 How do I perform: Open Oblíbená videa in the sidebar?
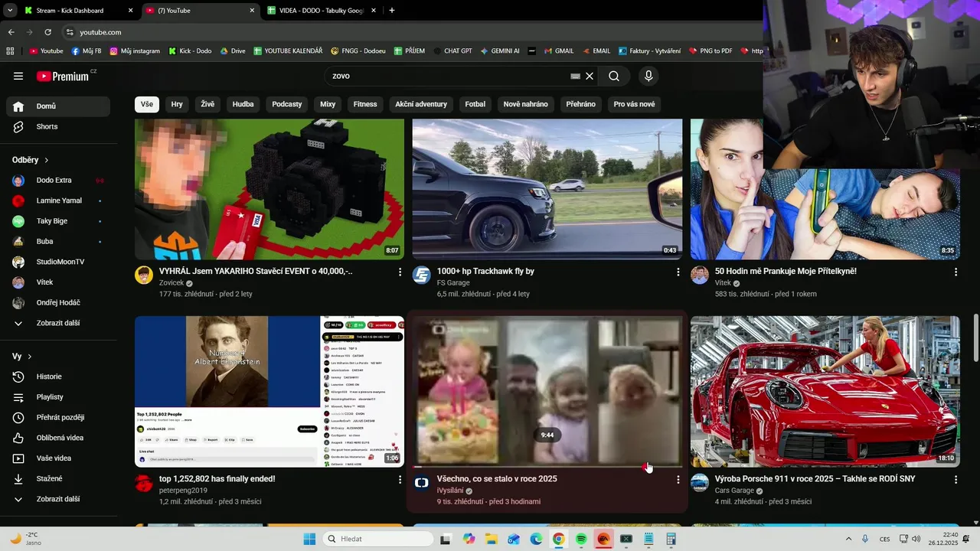58,438
